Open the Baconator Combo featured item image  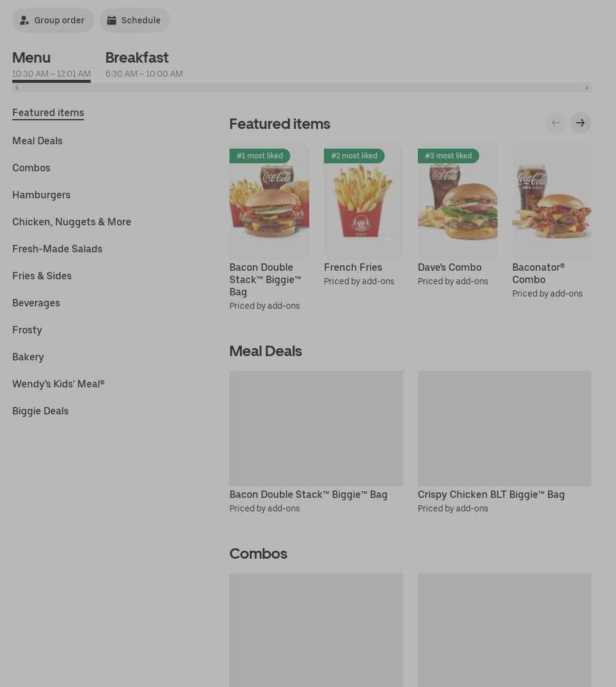click(x=552, y=200)
